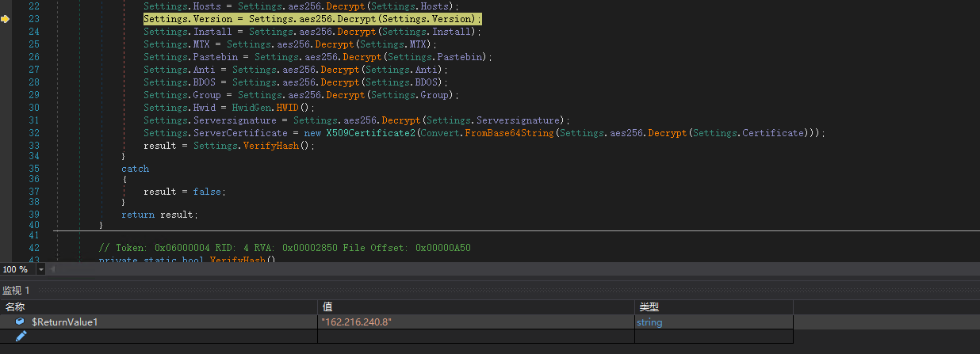The height and width of the screenshot is (354, 980).
Task: Click the yellow current statement arrow at line 23
Action: 5,18
